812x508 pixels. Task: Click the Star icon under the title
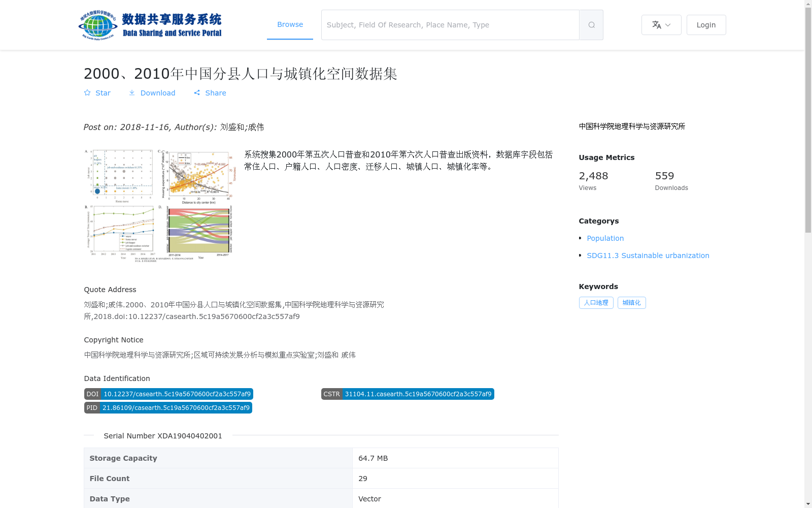(x=87, y=93)
